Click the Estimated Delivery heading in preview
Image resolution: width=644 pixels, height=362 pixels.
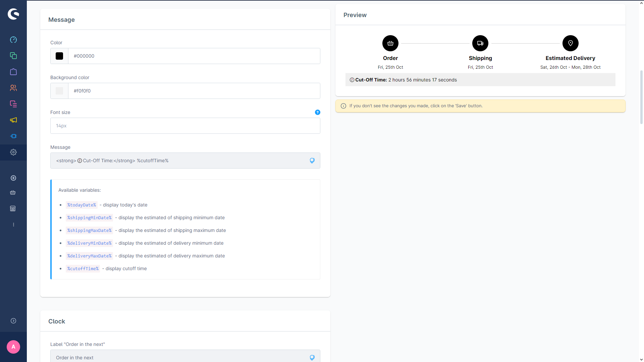coord(570,58)
